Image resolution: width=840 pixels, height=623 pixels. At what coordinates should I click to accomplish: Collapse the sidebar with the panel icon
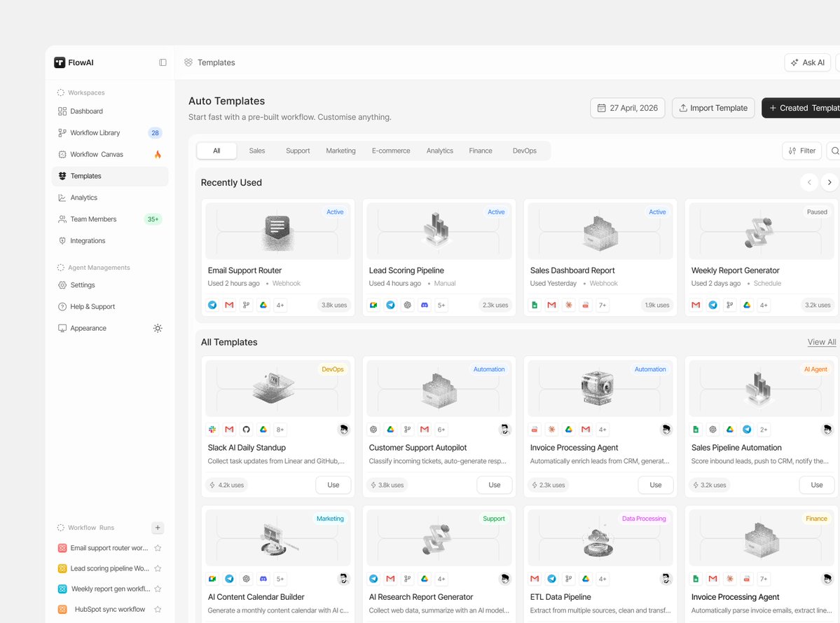[x=163, y=62]
